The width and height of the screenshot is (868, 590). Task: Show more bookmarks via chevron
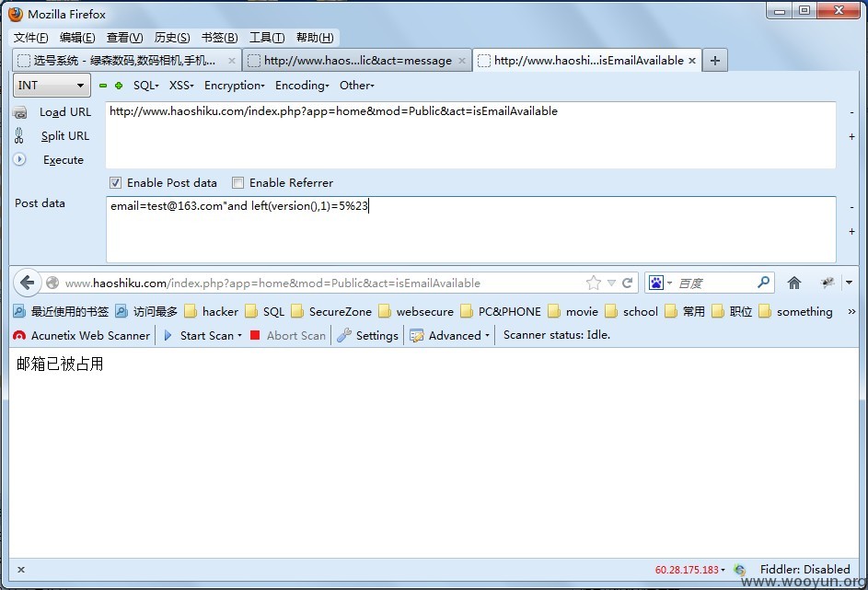851,312
